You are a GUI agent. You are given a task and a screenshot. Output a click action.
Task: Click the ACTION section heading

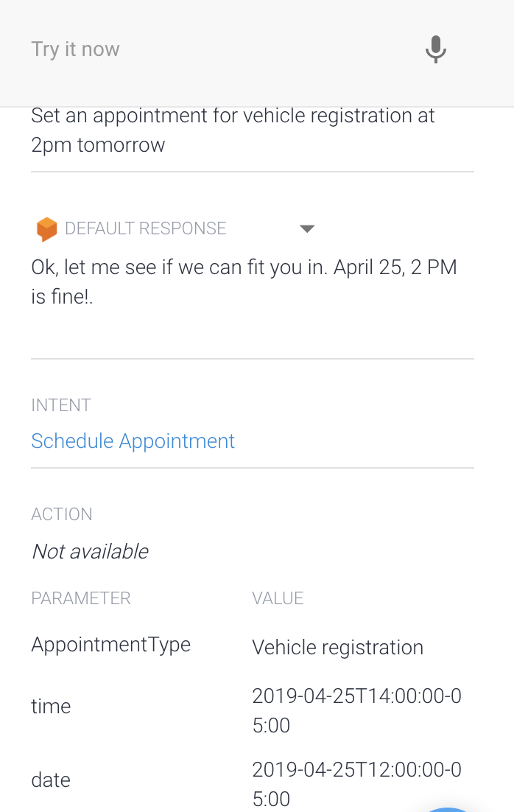[62, 514]
